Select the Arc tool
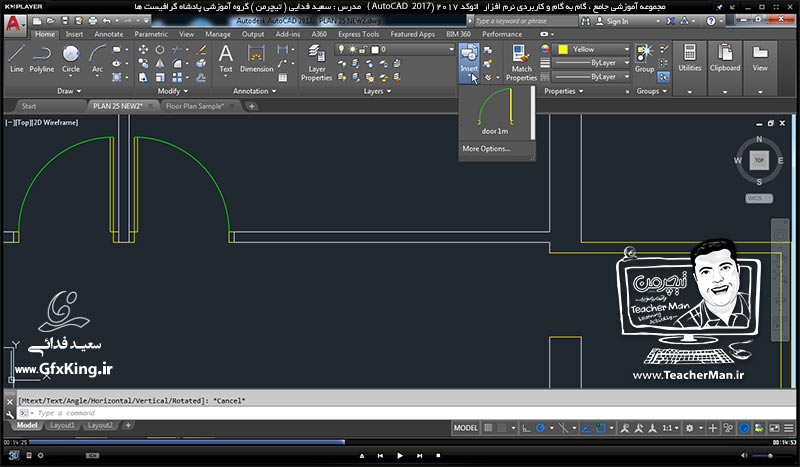The width and height of the screenshot is (800, 467). point(97,58)
